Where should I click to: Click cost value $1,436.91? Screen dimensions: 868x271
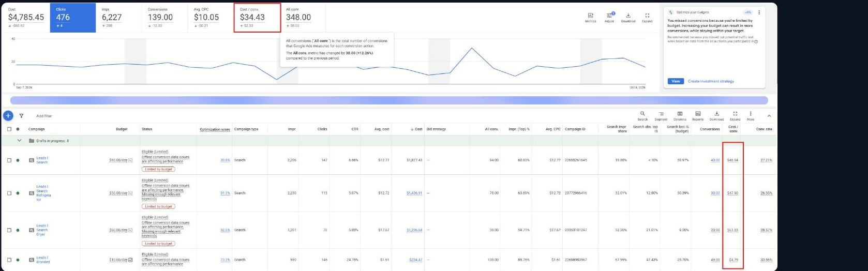[x=414, y=193]
